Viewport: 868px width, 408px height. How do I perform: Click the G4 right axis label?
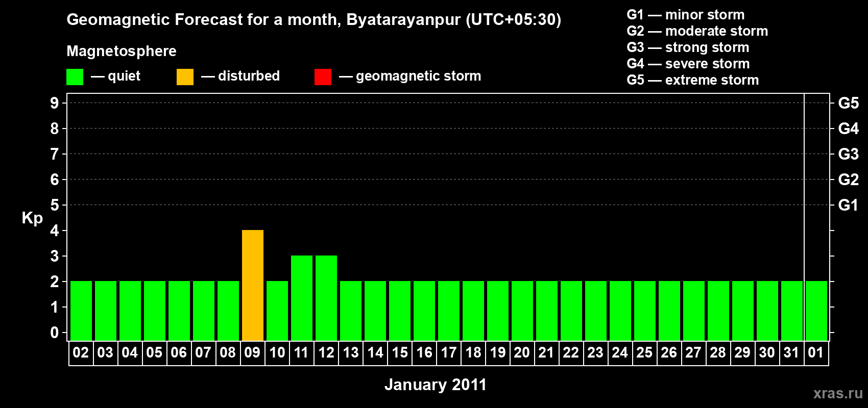point(849,129)
